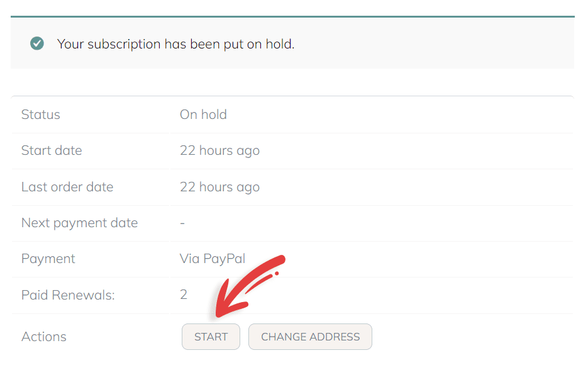Click the dash value for Next payment date
The height and width of the screenshot is (382, 588).
pos(182,223)
